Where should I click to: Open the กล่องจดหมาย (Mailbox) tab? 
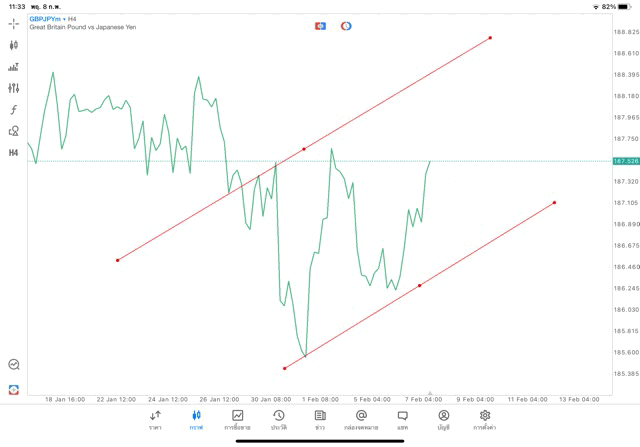(x=360, y=420)
